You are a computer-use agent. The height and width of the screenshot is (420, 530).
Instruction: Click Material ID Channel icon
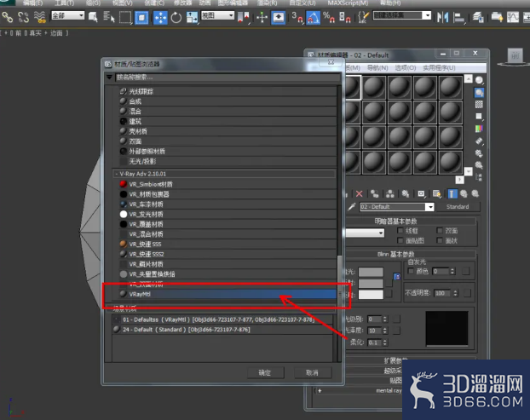tap(421, 193)
